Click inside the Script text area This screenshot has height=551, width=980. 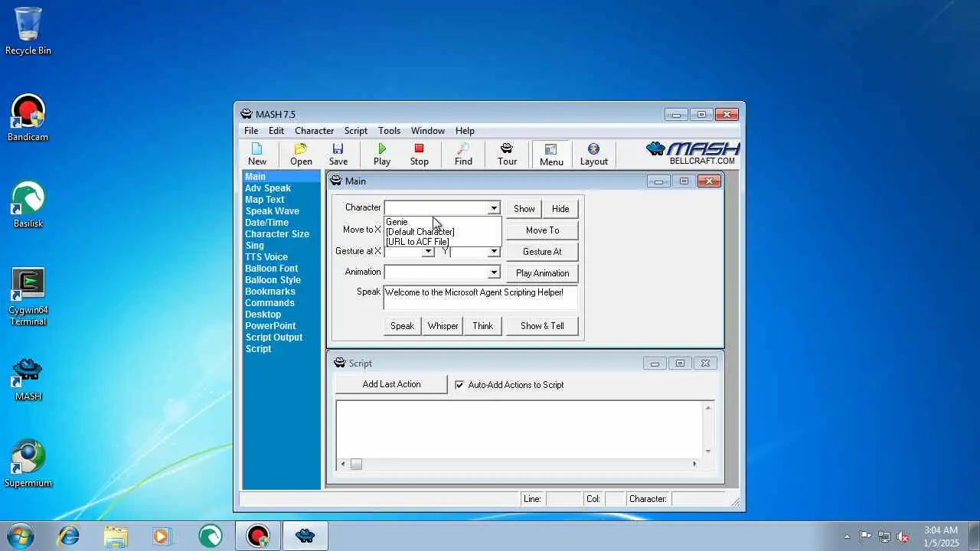coord(519,429)
